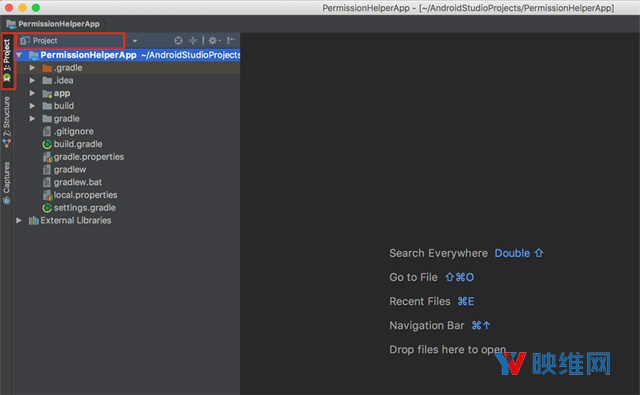640x395 pixels.
Task: Select the local.properties file name
Action: point(85,195)
